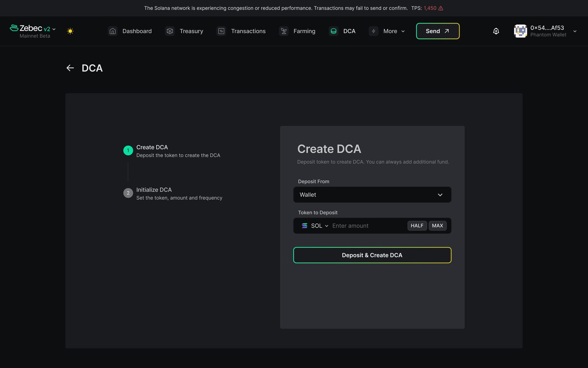Viewport: 588px width, 368px height.
Task: Open the Deposit From Wallet dropdown
Action: [372, 195]
